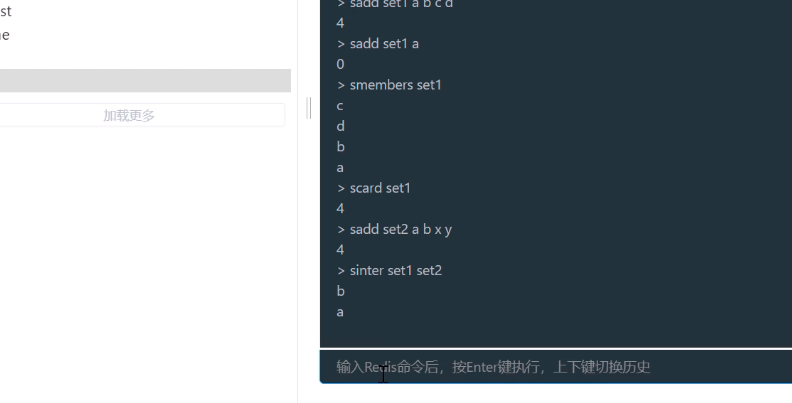
Task: Click output "b" under sinter set1 set2
Action: pos(340,291)
